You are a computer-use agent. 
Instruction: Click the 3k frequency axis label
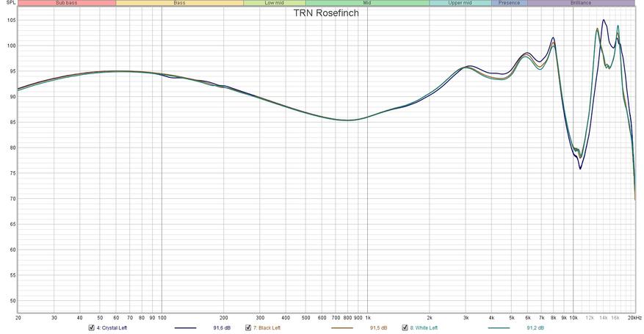tap(466, 318)
